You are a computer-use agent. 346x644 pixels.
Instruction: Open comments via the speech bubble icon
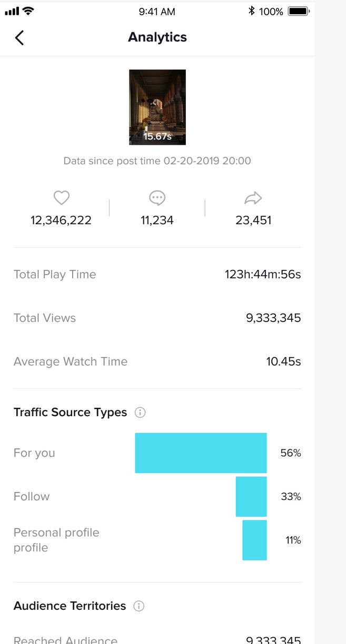[157, 198]
